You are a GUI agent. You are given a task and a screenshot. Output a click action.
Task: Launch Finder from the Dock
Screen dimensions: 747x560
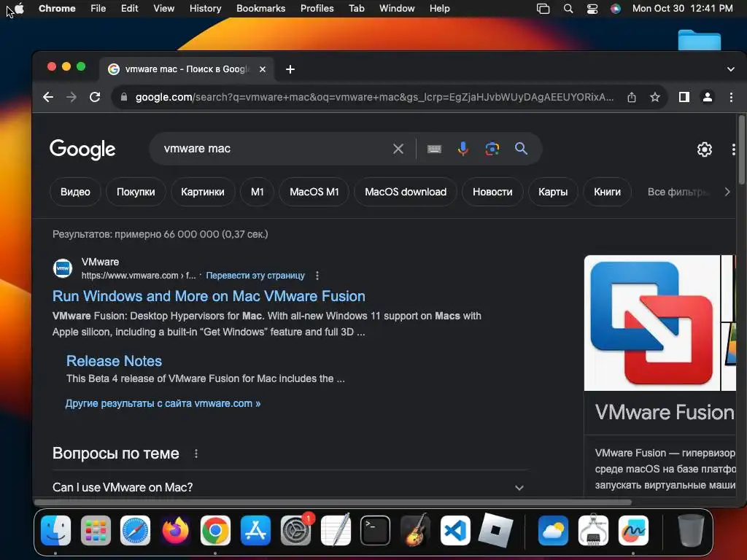(55, 531)
